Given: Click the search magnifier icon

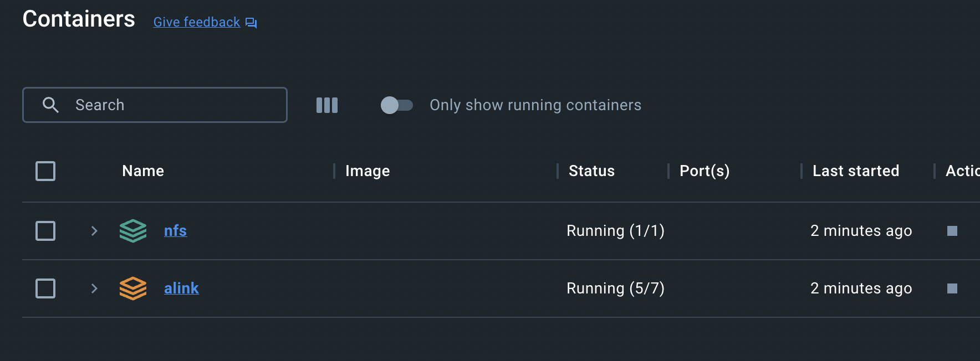Looking at the screenshot, I should 50,105.
